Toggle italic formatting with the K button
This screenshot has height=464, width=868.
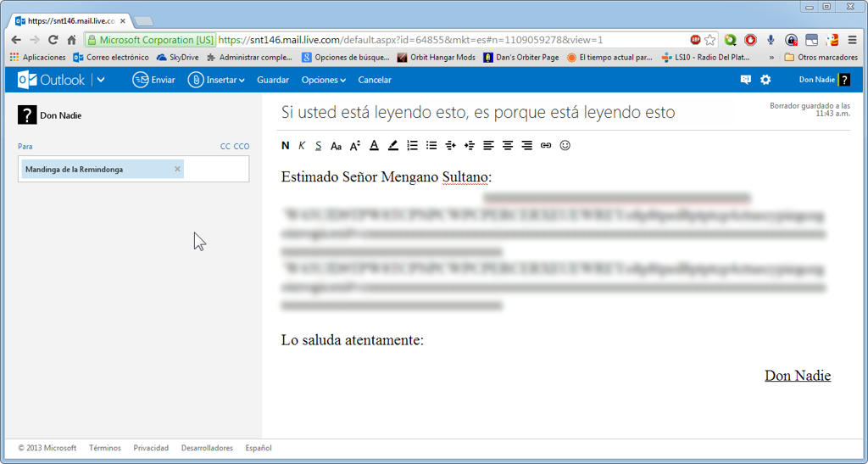pos(302,146)
